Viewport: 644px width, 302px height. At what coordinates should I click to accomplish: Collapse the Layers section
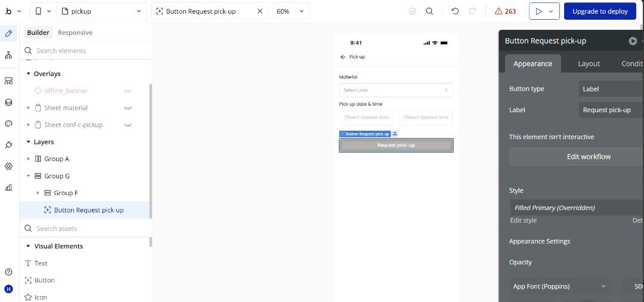coord(29,142)
